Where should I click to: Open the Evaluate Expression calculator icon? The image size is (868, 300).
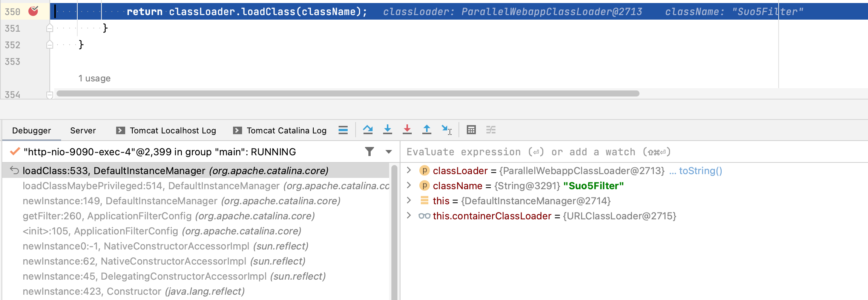click(x=471, y=130)
